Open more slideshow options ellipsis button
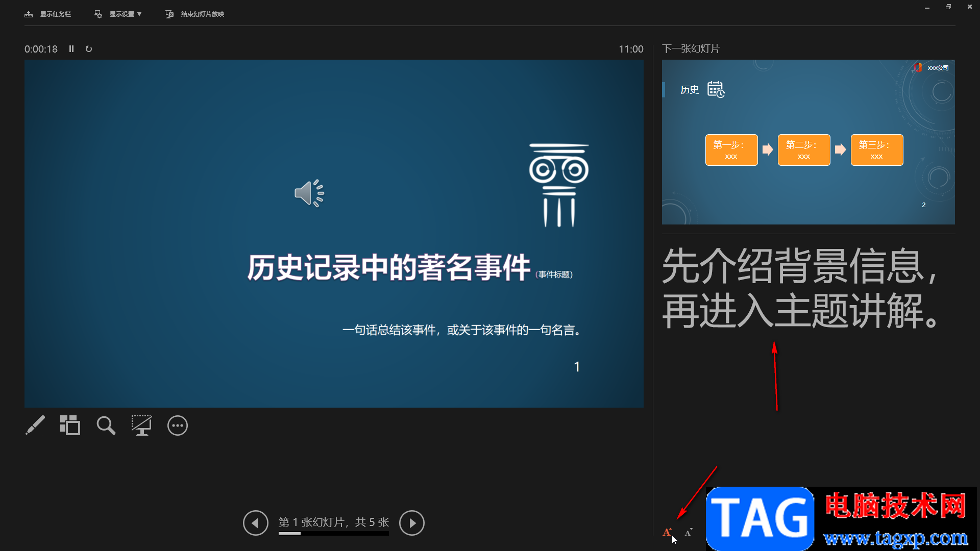The height and width of the screenshot is (551, 980). coord(178,425)
